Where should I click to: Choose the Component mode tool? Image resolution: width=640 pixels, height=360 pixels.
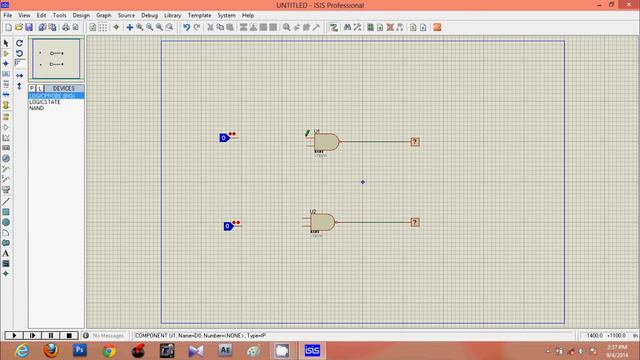point(6,53)
